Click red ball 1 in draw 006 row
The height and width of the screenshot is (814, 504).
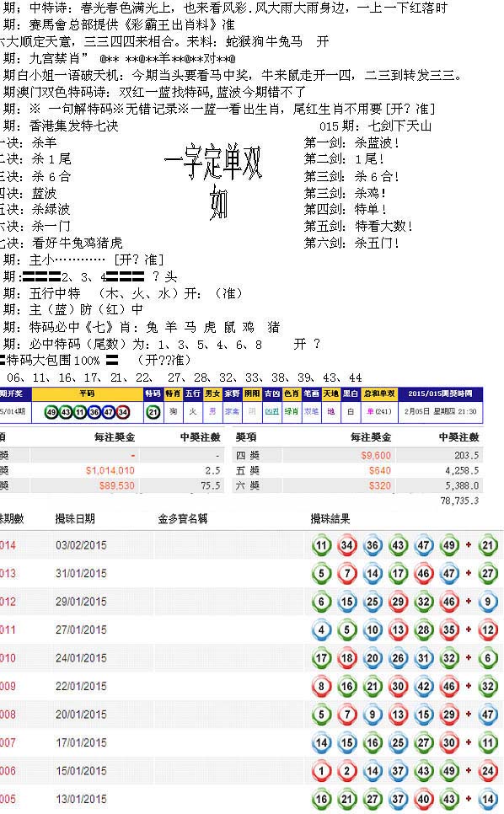[321, 771]
